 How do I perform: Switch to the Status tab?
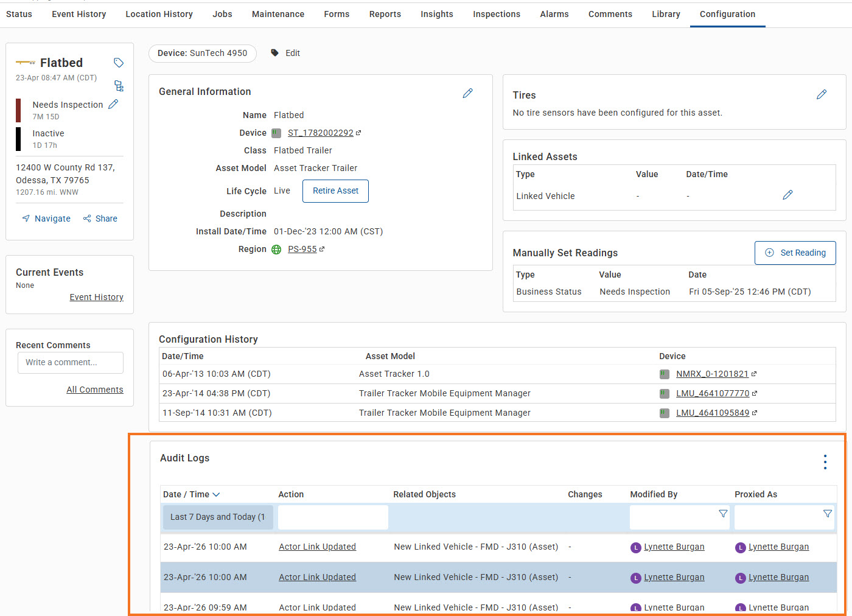[x=19, y=14]
